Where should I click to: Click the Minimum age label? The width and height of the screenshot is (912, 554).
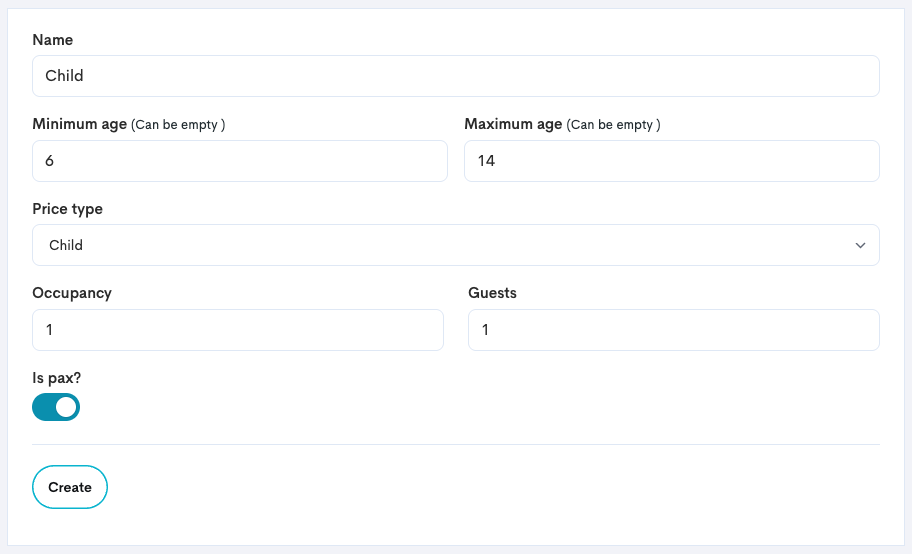[x=80, y=124]
